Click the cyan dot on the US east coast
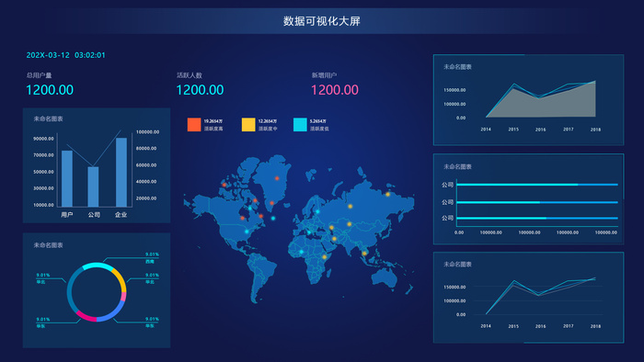Image resolution: width=644 pixels, height=362 pixels. click(247, 232)
